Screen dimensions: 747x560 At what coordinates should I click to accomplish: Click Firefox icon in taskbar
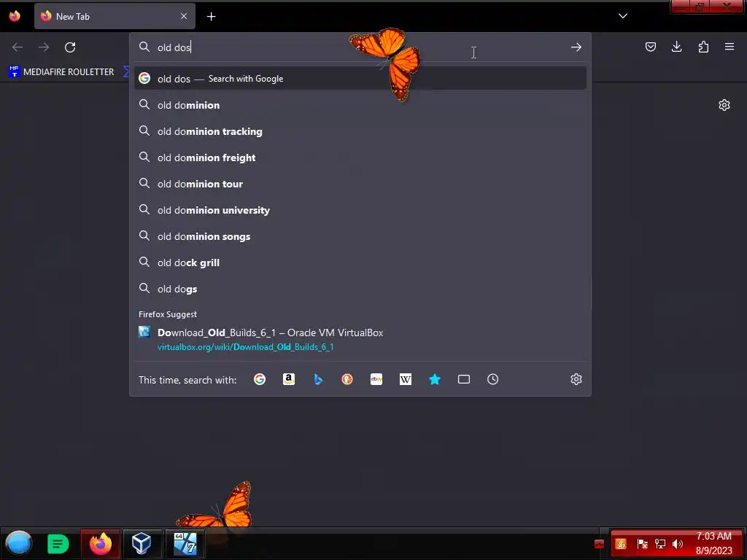[x=101, y=543]
